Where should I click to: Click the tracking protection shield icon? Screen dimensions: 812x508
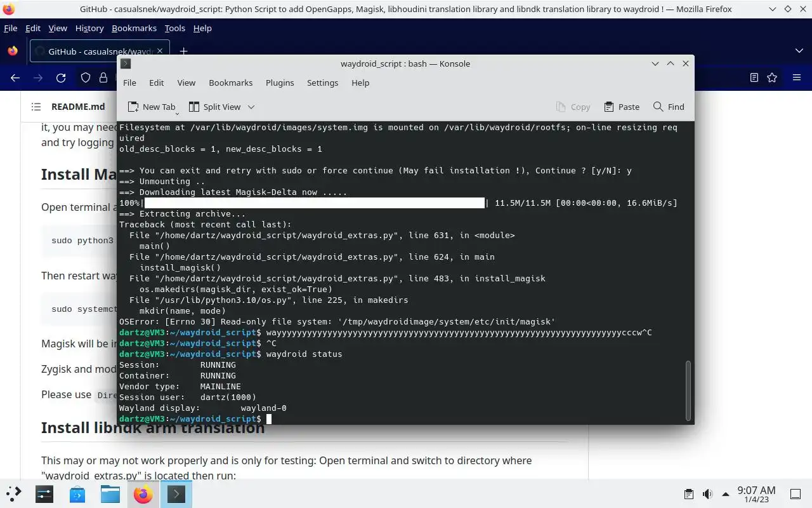tap(86, 77)
